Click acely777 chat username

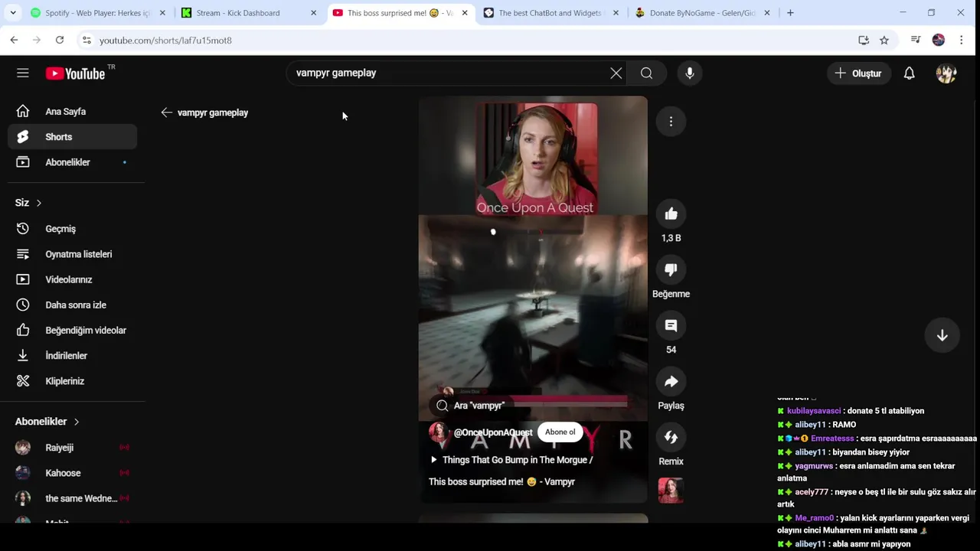pyautogui.click(x=812, y=492)
